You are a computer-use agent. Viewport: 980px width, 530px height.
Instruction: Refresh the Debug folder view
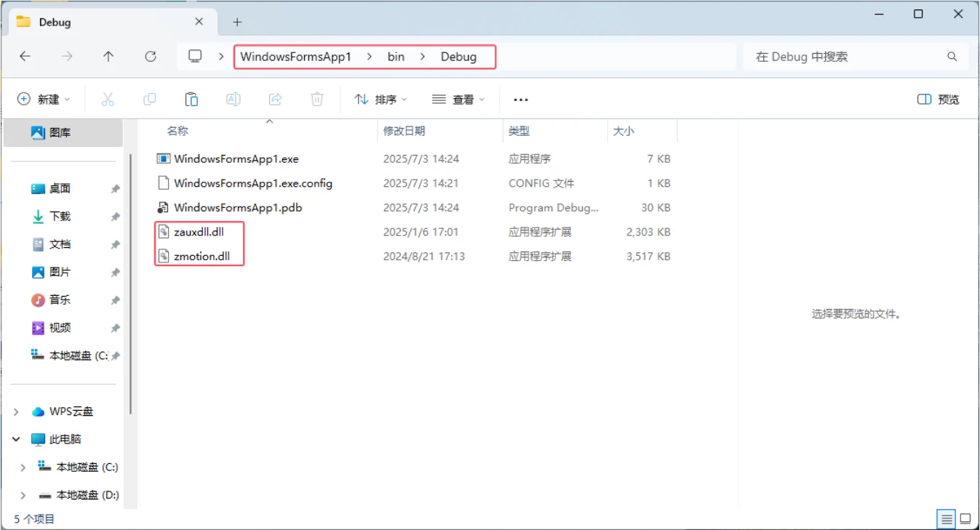[x=151, y=56]
